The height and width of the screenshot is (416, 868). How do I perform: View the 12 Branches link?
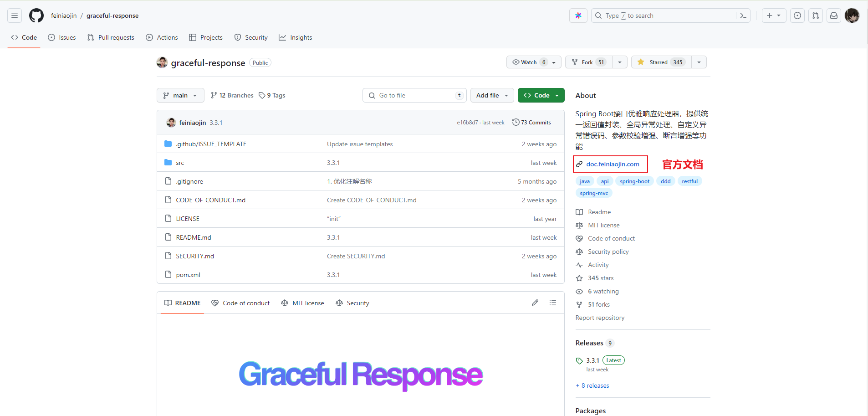click(232, 95)
